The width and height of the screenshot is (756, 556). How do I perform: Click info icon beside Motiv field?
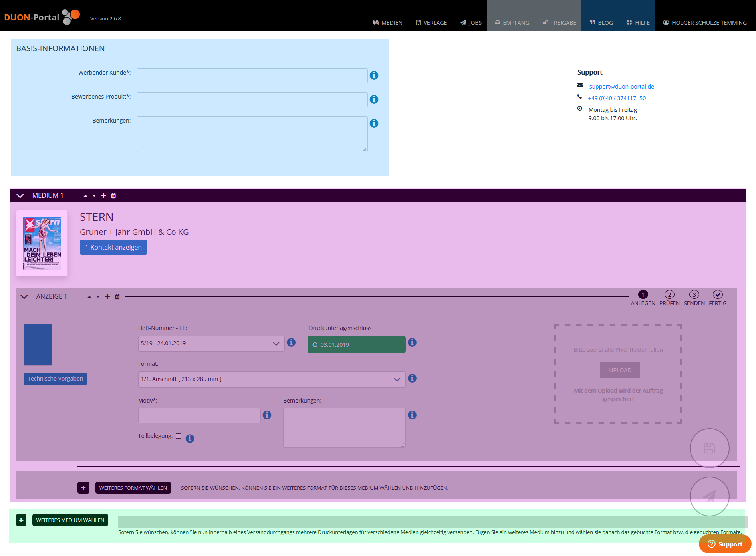pos(267,415)
